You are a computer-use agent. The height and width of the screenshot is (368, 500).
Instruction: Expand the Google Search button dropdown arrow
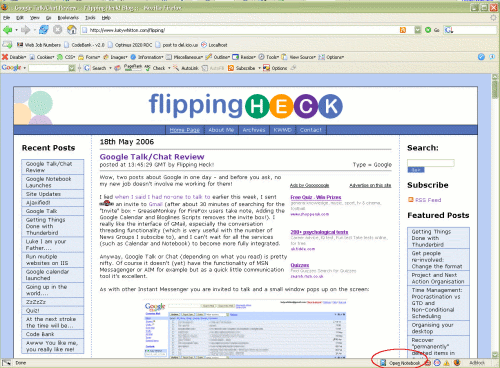pos(110,68)
